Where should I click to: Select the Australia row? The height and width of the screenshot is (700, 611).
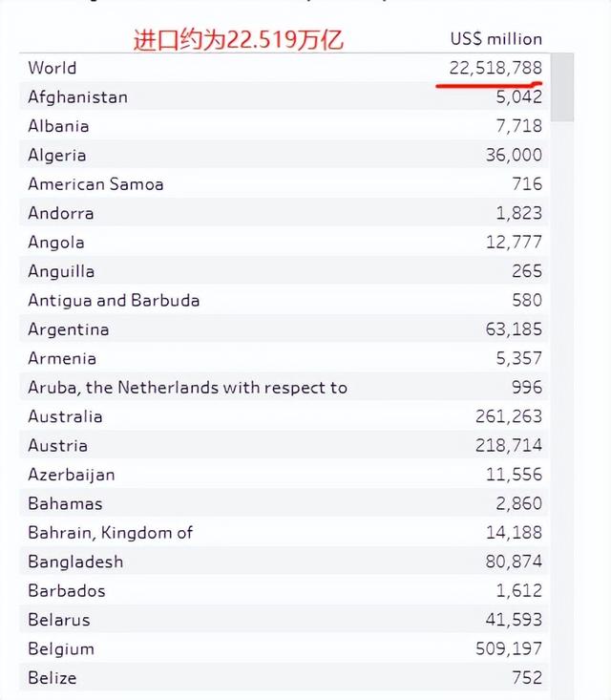tap(65, 416)
